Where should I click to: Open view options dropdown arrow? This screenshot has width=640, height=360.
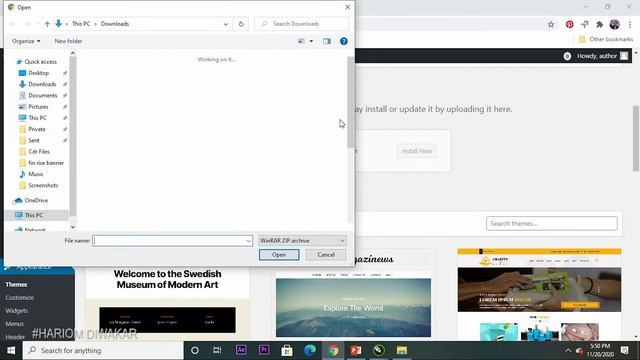click(311, 41)
